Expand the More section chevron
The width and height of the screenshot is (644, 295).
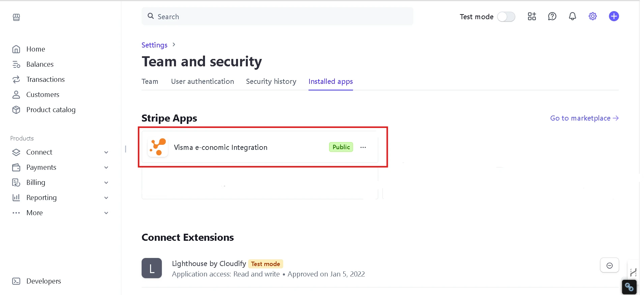click(x=106, y=213)
